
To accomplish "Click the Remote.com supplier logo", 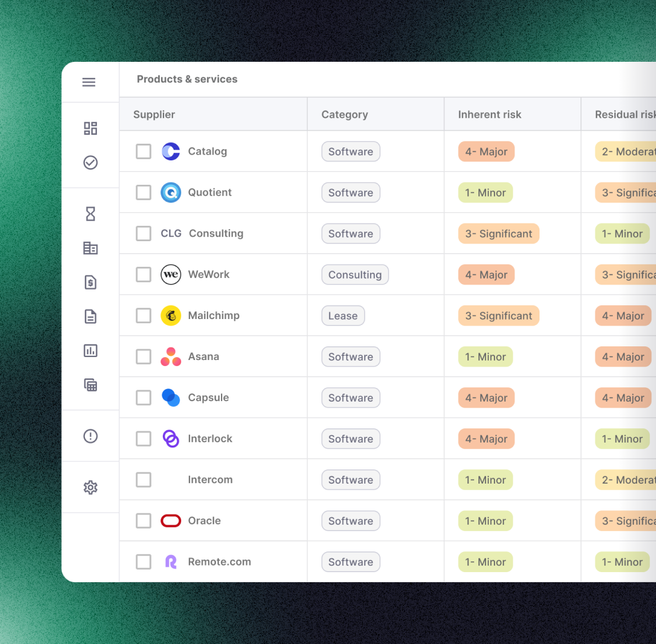I will [171, 561].
